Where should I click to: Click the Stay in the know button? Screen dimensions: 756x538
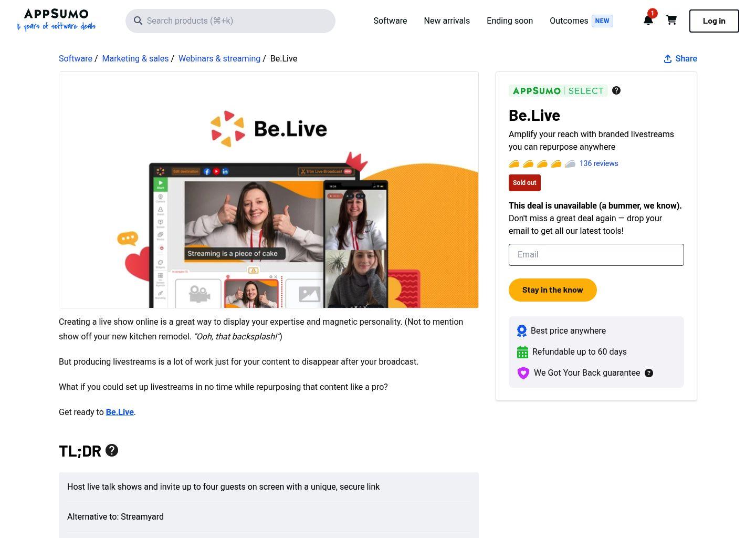tap(552, 290)
